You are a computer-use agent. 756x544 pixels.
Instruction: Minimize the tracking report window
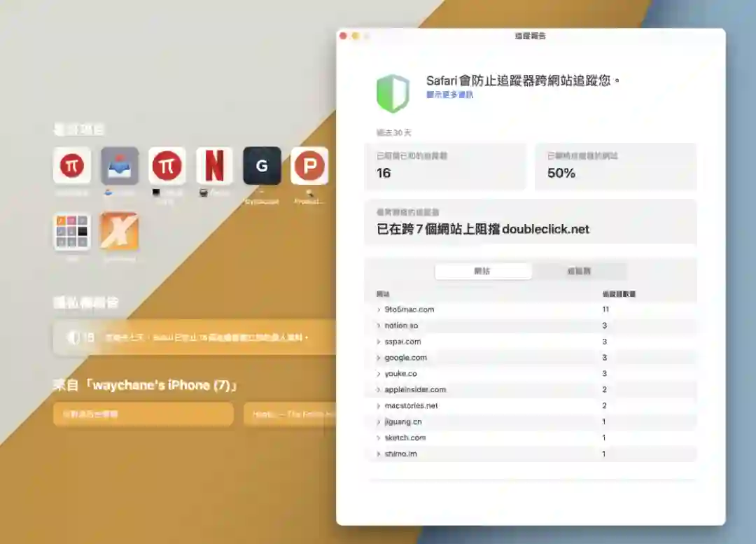click(x=356, y=36)
